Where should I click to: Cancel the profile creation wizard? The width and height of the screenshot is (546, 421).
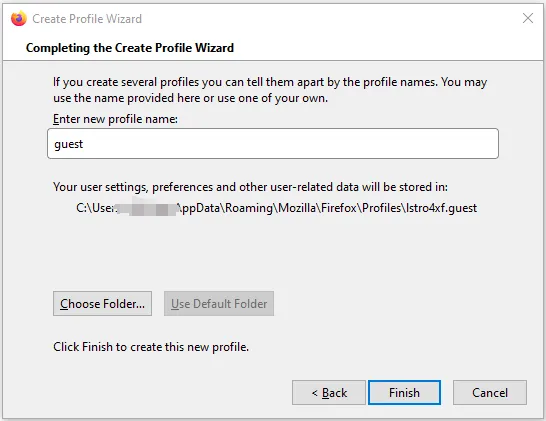point(490,392)
